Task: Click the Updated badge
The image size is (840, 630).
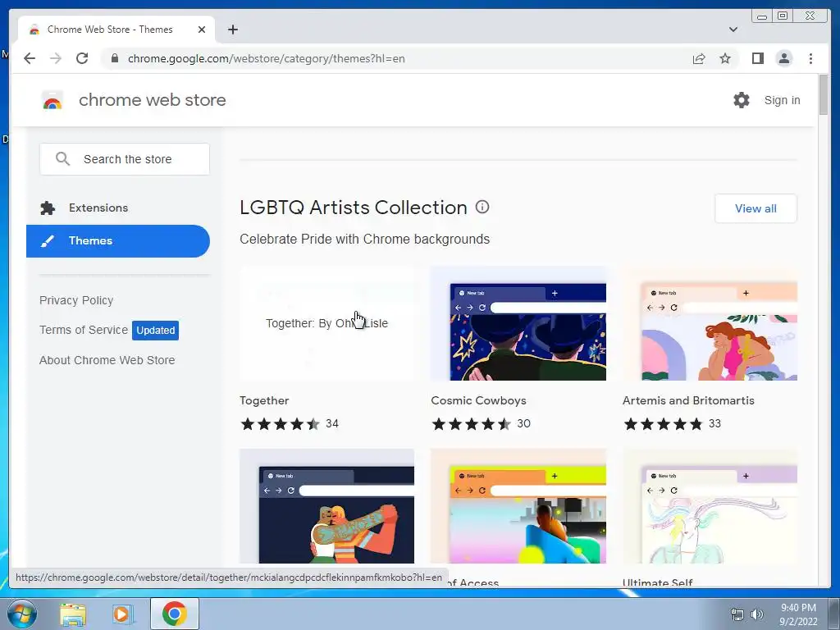Action: coord(155,330)
